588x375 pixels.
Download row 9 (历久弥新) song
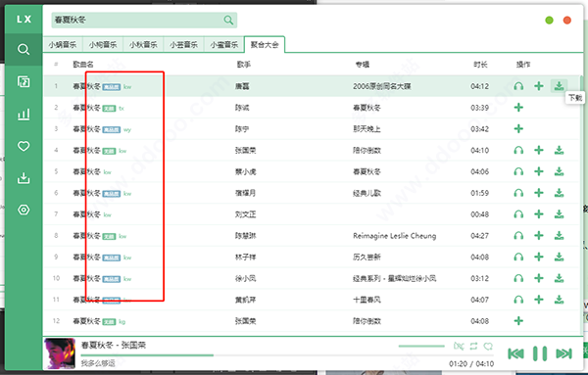click(x=559, y=257)
